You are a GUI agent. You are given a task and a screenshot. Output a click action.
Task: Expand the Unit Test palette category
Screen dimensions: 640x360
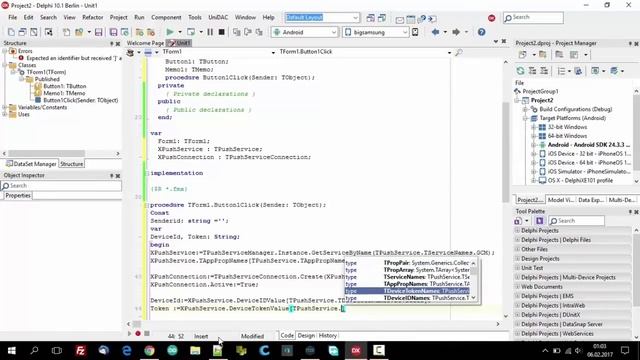coord(518,268)
